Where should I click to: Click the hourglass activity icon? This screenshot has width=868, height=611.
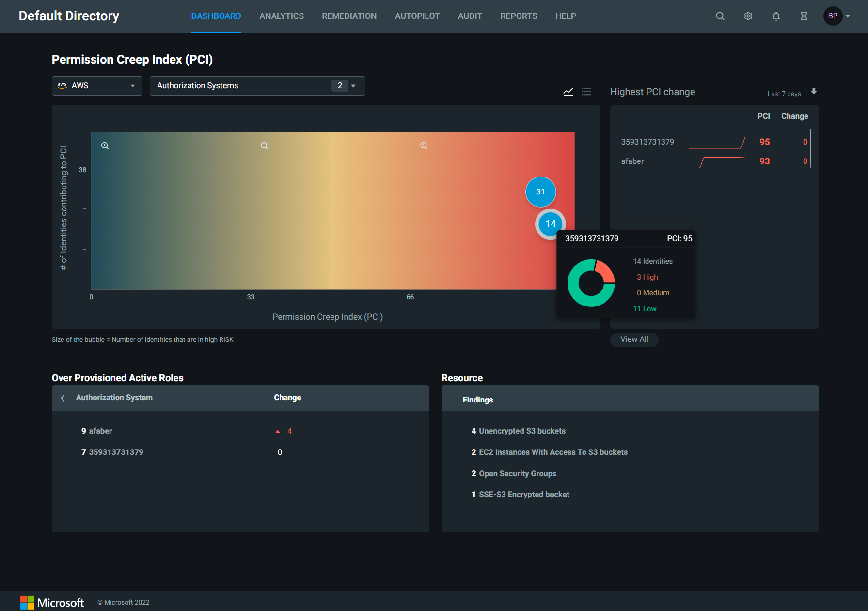tap(804, 16)
